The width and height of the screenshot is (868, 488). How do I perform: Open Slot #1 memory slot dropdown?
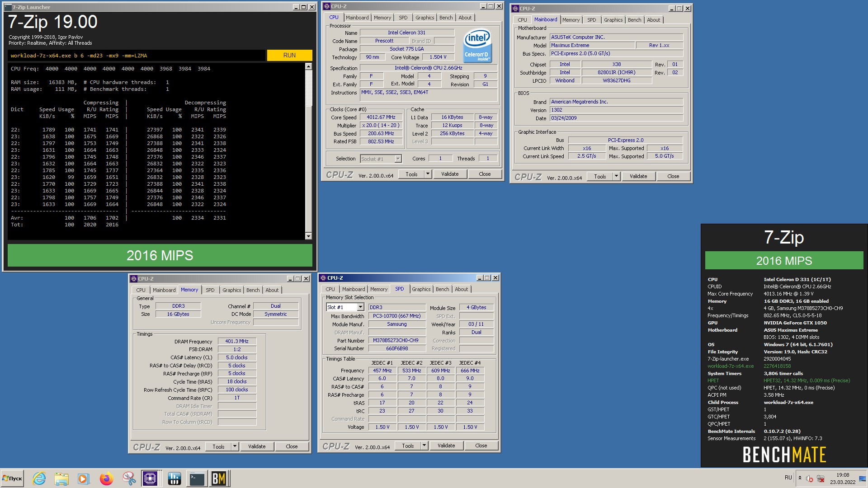pyautogui.click(x=361, y=307)
